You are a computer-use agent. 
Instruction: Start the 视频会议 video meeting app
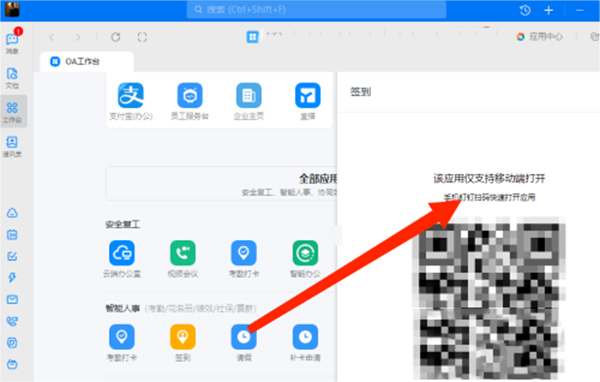tap(183, 259)
